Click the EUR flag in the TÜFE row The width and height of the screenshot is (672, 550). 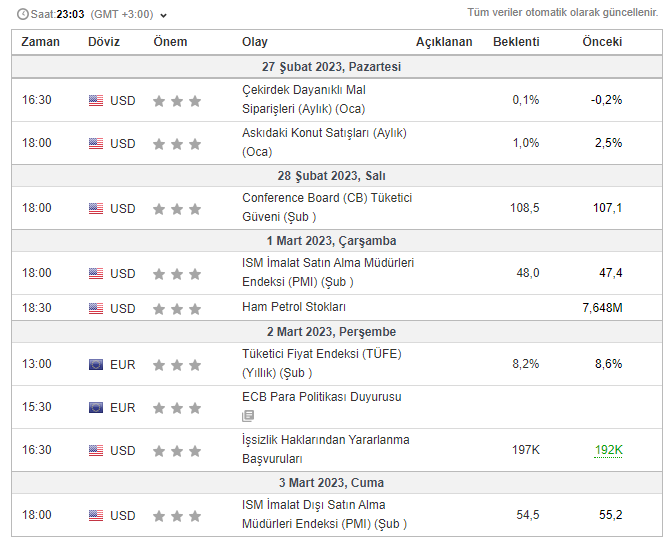96,364
